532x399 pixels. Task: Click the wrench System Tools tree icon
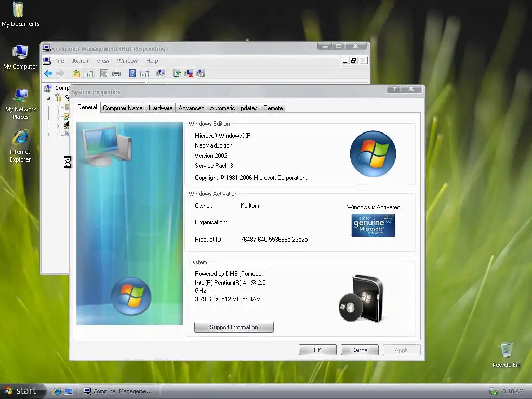pyautogui.click(x=58, y=98)
